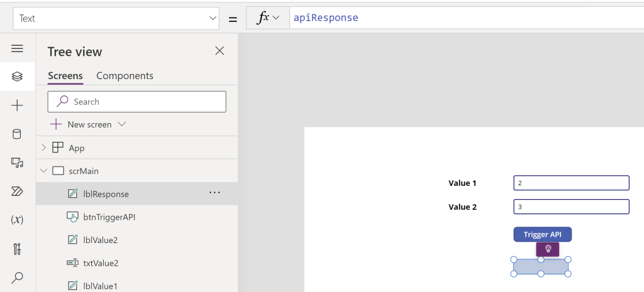This screenshot has width=644, height=292.
Task: Click the Trigger API button
Action: (542, 234)
